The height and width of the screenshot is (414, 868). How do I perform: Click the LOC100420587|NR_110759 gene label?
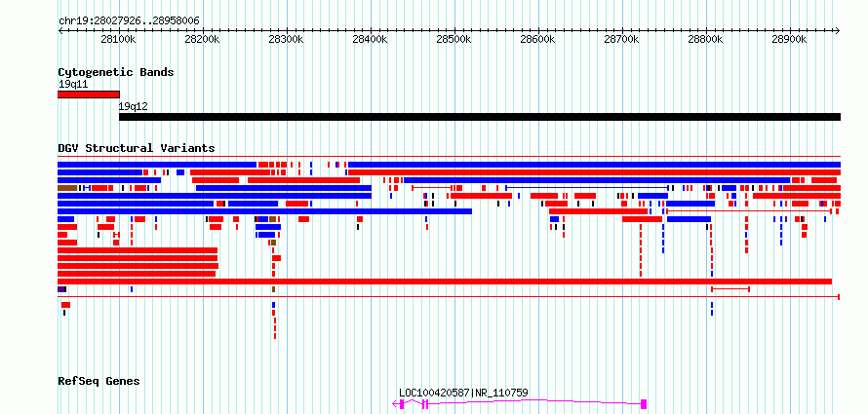[x=463, y=393]
